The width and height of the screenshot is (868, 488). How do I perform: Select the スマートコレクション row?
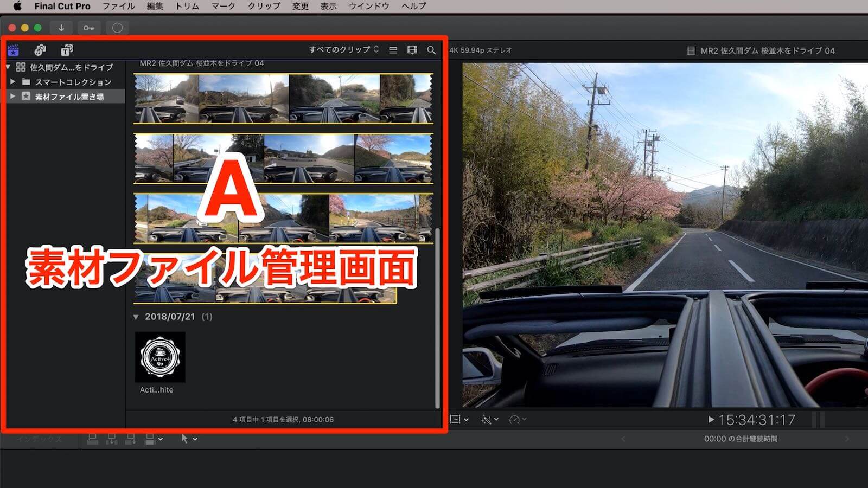[65, 82]
